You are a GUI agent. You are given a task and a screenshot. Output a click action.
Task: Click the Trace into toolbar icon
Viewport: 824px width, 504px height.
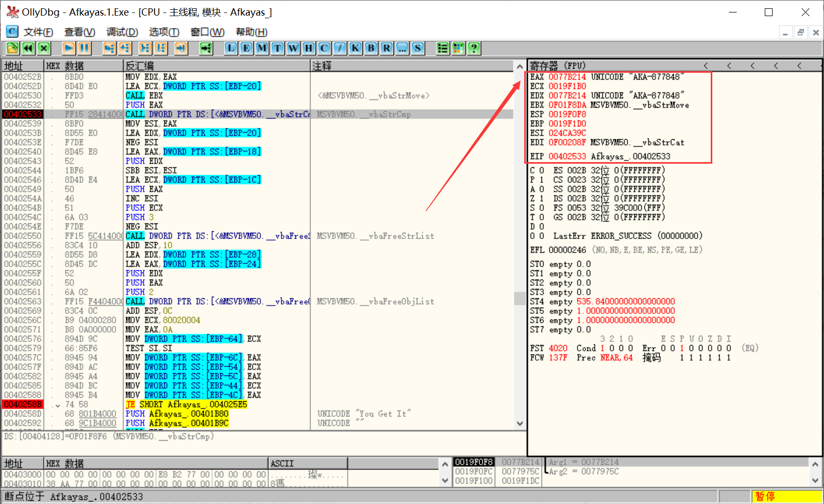coord(145,48)
